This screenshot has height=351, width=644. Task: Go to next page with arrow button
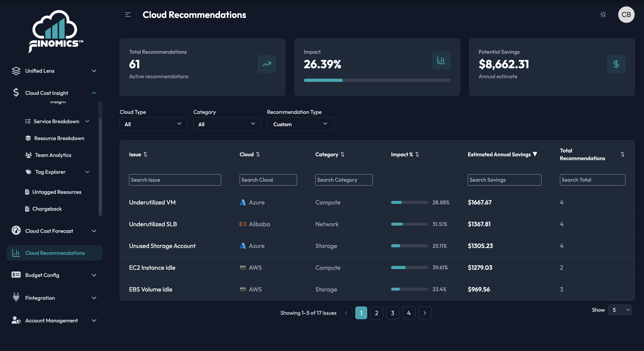(x=425, y=313)
